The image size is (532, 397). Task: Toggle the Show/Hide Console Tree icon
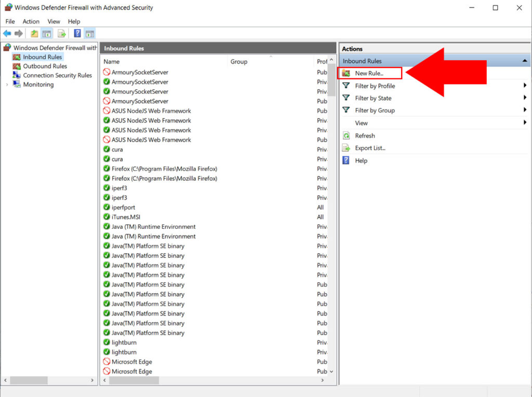pos(46,33)
